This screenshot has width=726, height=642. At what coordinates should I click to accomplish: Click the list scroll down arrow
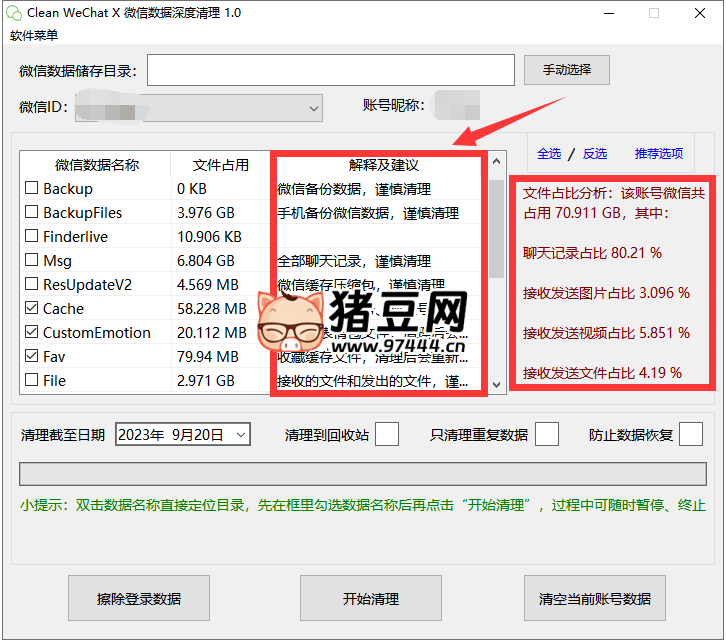(x=496, y=385)
